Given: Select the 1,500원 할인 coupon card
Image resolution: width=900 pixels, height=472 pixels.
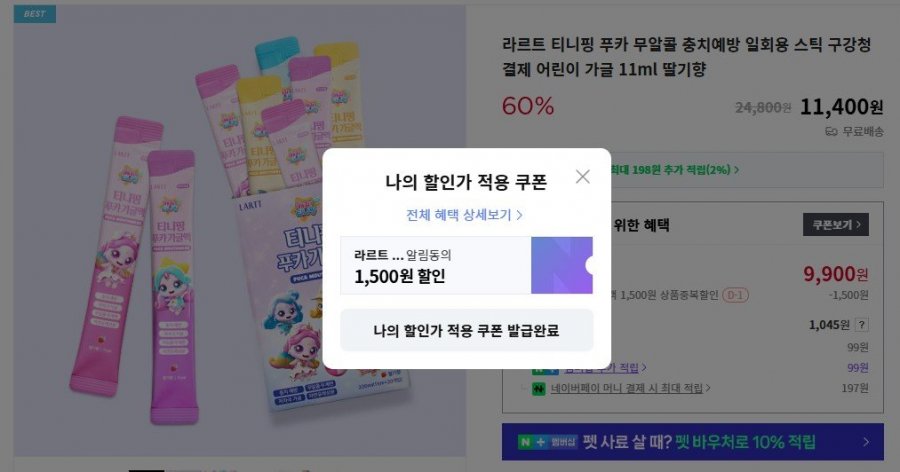Looking at the screenshot, I should pyautogui.click(x=467, y=265).
